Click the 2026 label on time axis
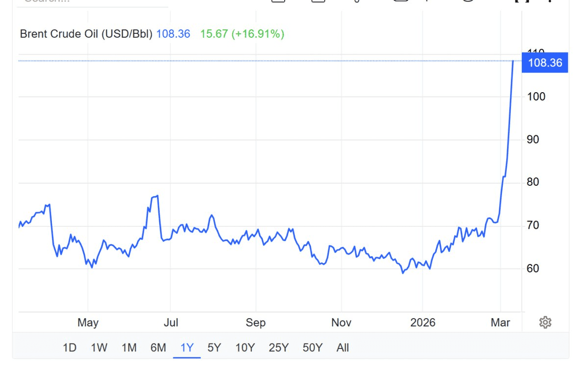The height and width of the screenshot is (371, 588). [423, 322]
